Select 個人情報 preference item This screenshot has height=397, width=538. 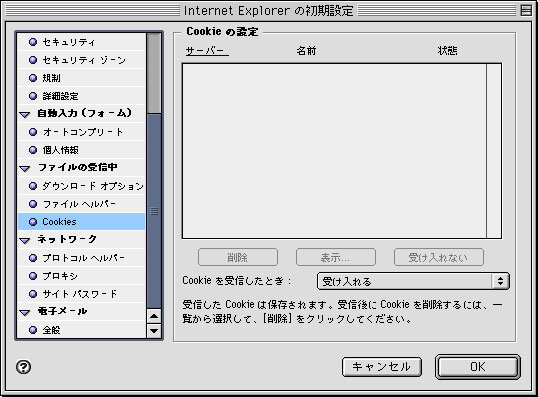tap(82, 150)
